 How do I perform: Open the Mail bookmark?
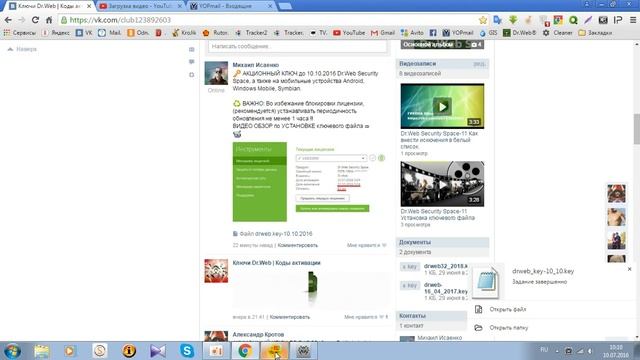[110, 33]
